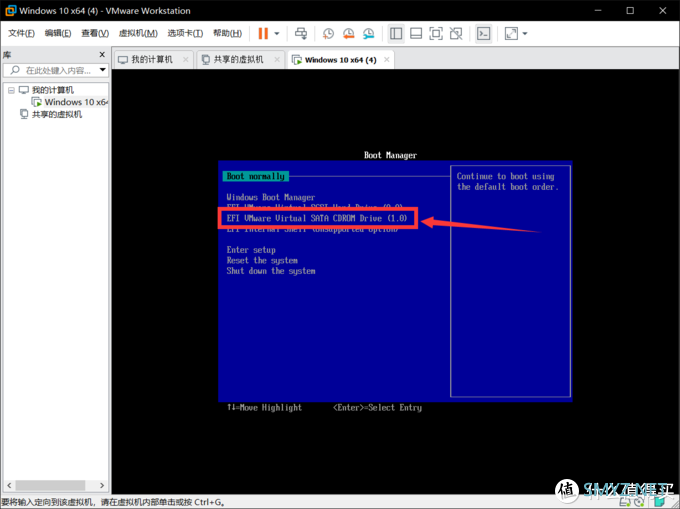Viewport: 680px width, 509px height.
Task: Click the VMware Workstation title bar icon
Action: [x=10, y=10]
